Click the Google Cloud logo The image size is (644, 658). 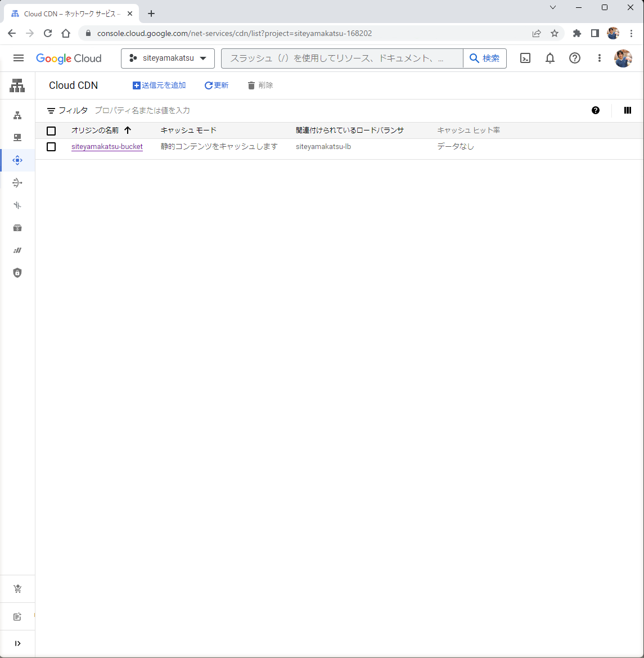point(69,58)
